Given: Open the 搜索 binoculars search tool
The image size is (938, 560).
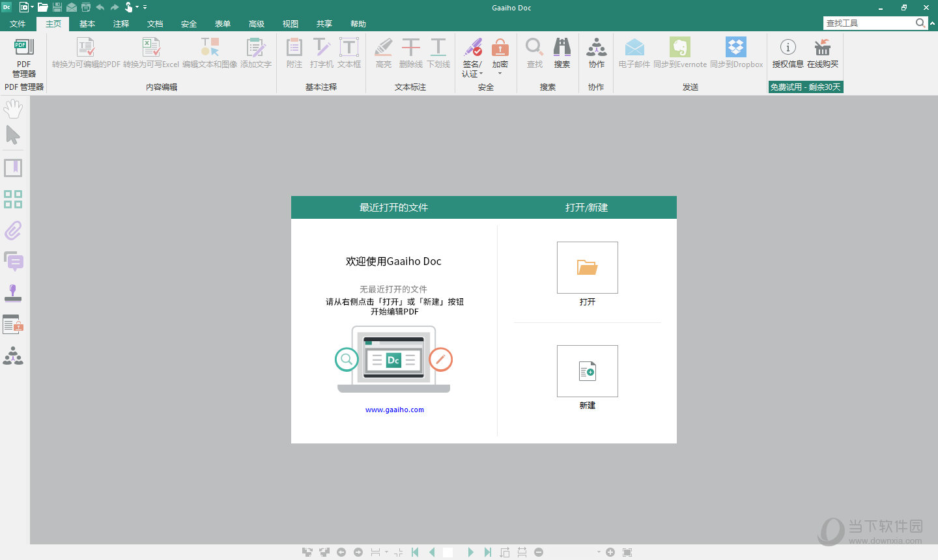Looking at the screenshot, I should point(562,53).
